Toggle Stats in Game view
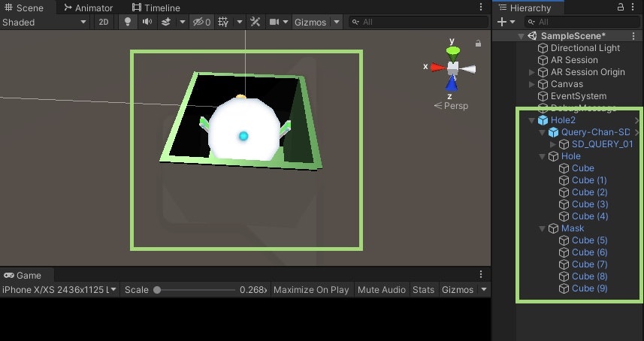This screenshot has height=341, width=644. point(423,290)
